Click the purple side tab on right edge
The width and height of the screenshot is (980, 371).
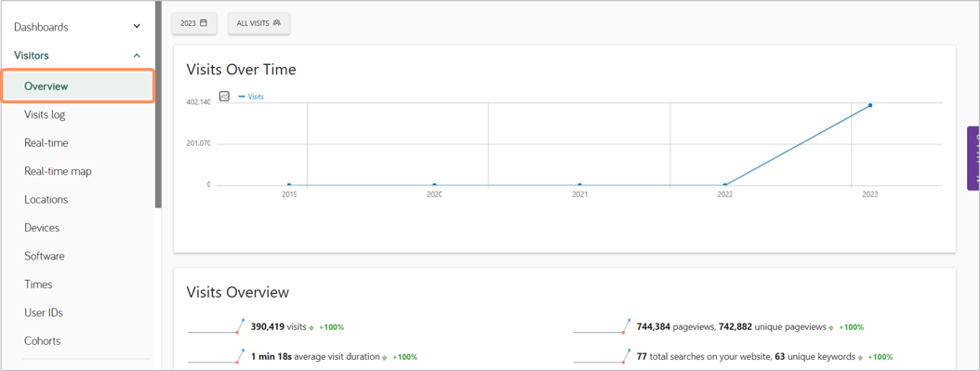[973, 158]
